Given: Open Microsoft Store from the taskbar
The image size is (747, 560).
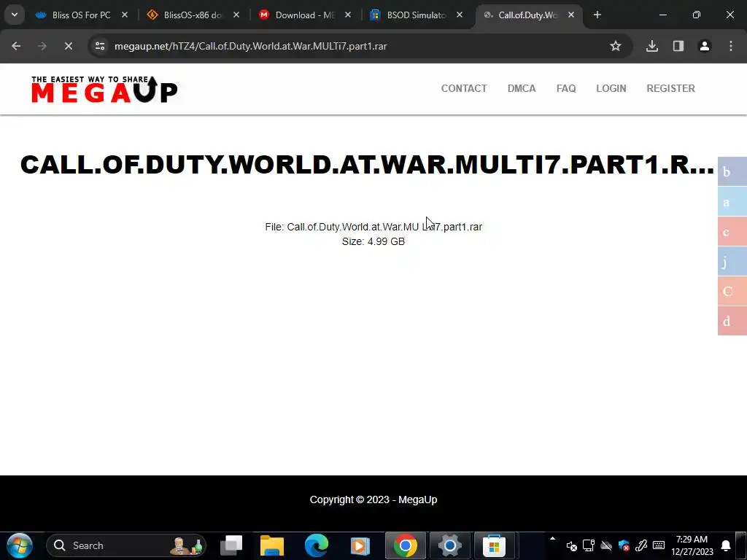Looking at the screenshot, I should [494, 545].
